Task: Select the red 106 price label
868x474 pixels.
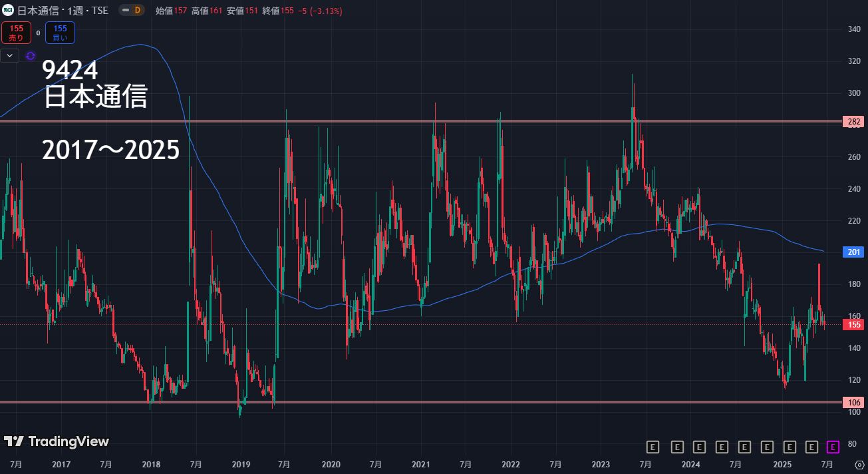Action: coord(855,402)
